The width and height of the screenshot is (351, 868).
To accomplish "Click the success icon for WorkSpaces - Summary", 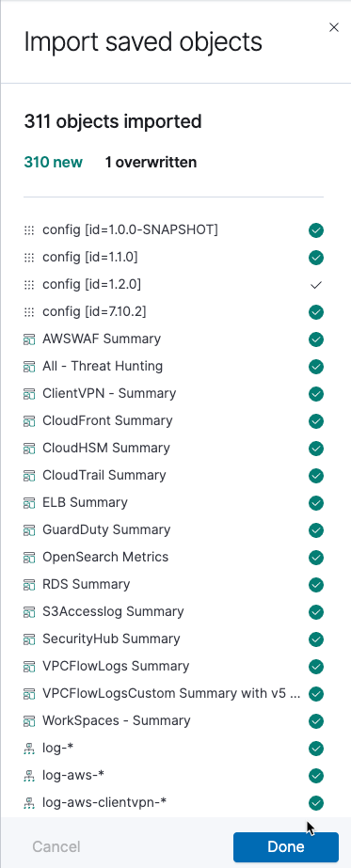I will (316, 721).
